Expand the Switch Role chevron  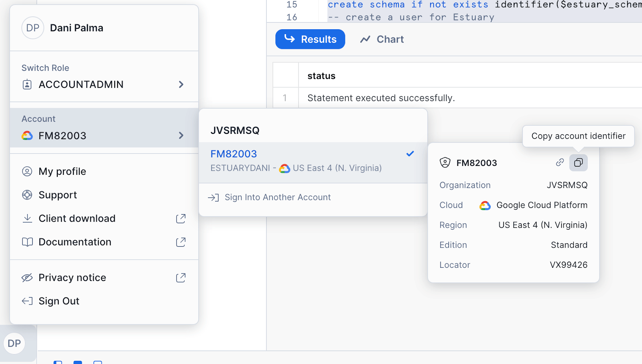tap(181, 85)
